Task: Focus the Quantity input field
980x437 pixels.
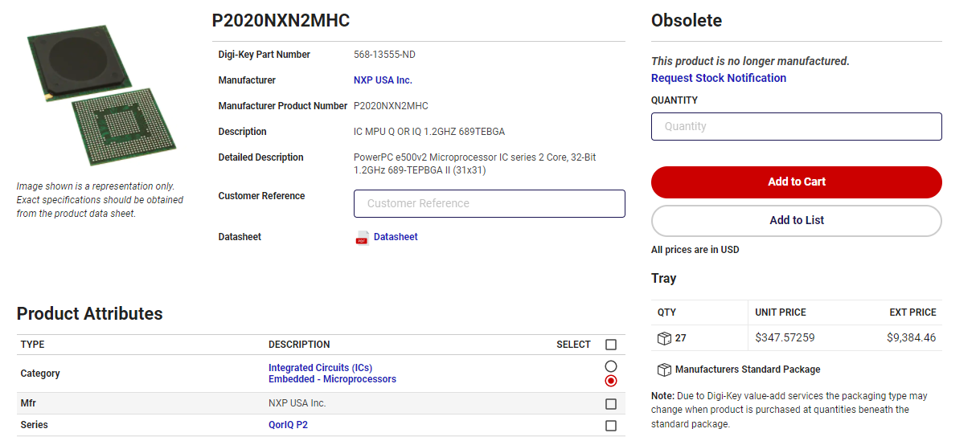Action: 797,126
